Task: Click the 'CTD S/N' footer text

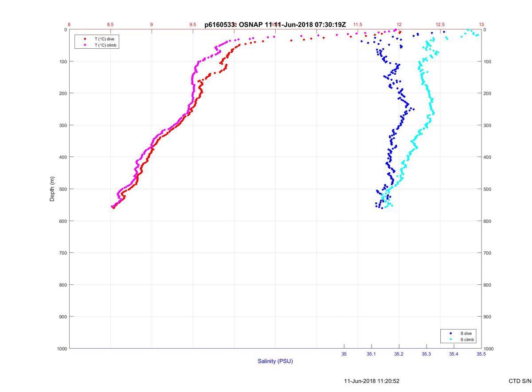Action: 520,381
